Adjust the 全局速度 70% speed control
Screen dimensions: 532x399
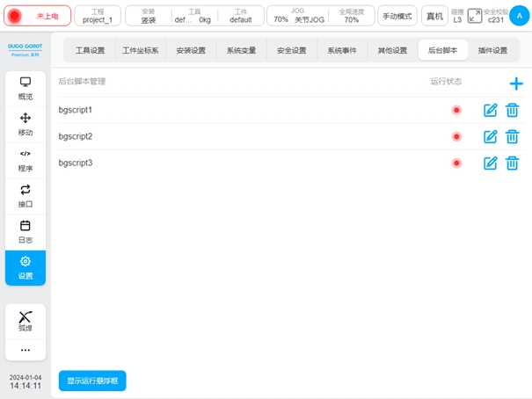pos(351,16)
